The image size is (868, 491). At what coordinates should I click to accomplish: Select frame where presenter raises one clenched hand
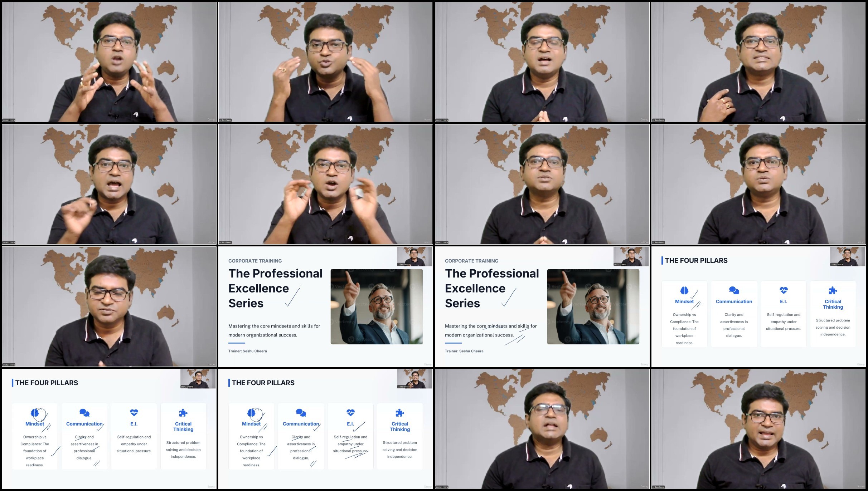[109, 184]
